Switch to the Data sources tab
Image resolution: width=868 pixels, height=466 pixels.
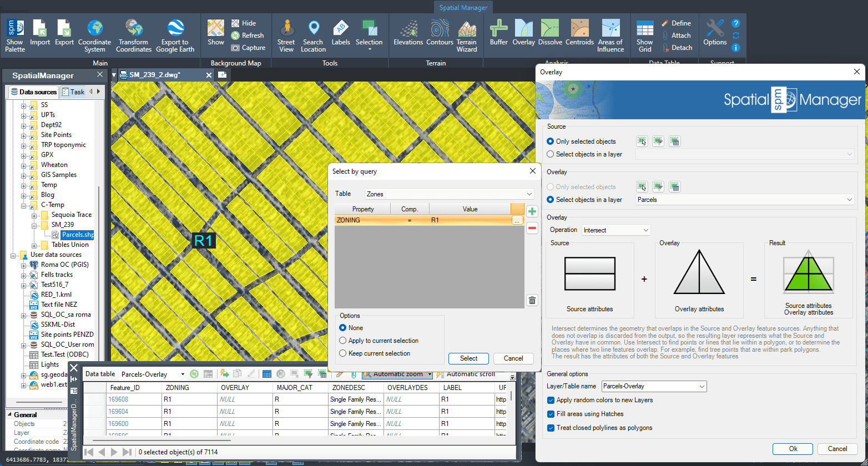33,92
